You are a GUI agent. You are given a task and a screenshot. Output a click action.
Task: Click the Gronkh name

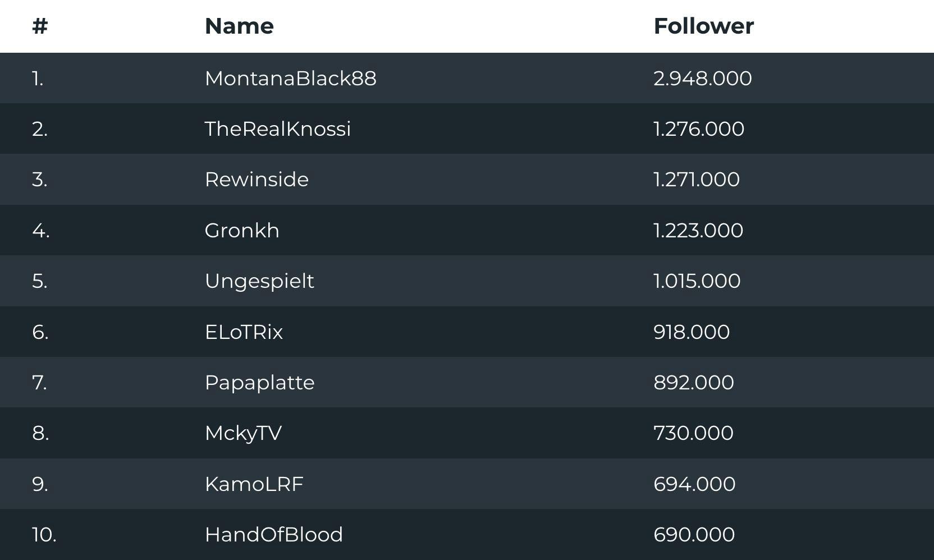242,231
